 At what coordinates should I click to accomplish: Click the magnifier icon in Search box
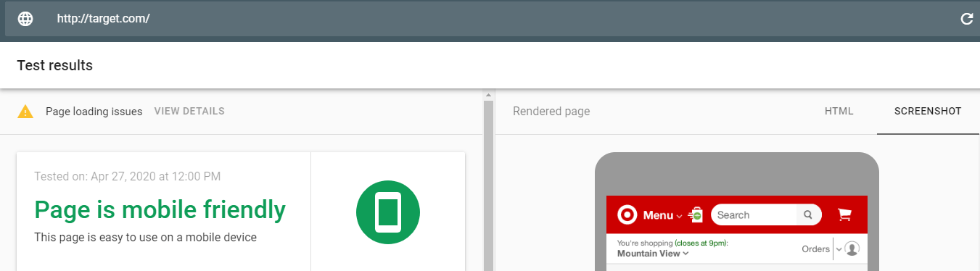click(807, 215)
